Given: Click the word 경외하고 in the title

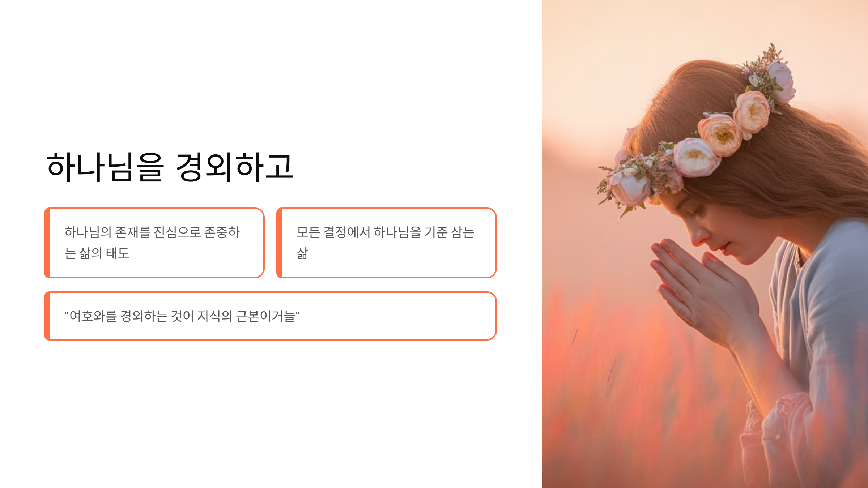Looking at the screenshot, I should pyautogui.click(x=234, y=167).
